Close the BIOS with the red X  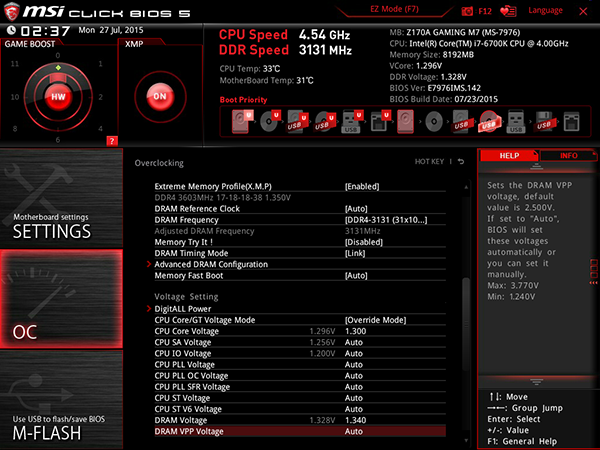583,11
